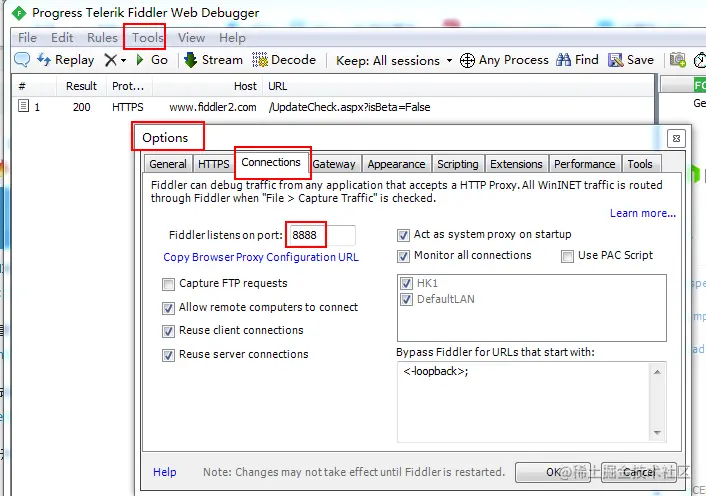Image resolution: width=706 pixels, height=496 pixels.
Task: Click the Cancel button
Action: click(x=639, y=472)
